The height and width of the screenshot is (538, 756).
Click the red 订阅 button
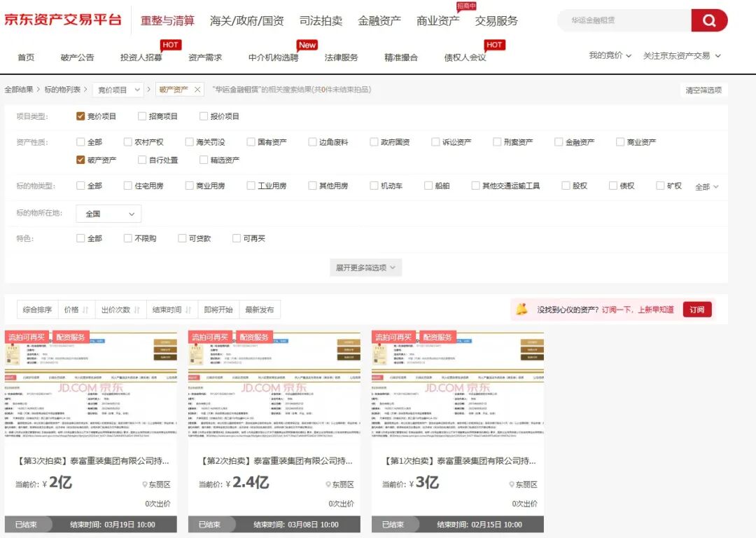pyautogui.click(x=697, y=308)
